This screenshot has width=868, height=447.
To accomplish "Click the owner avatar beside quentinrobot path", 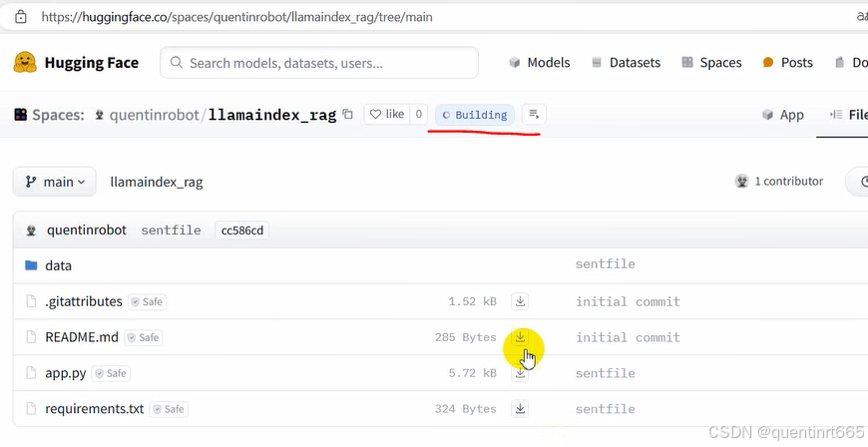I will [x=99, y=115].
